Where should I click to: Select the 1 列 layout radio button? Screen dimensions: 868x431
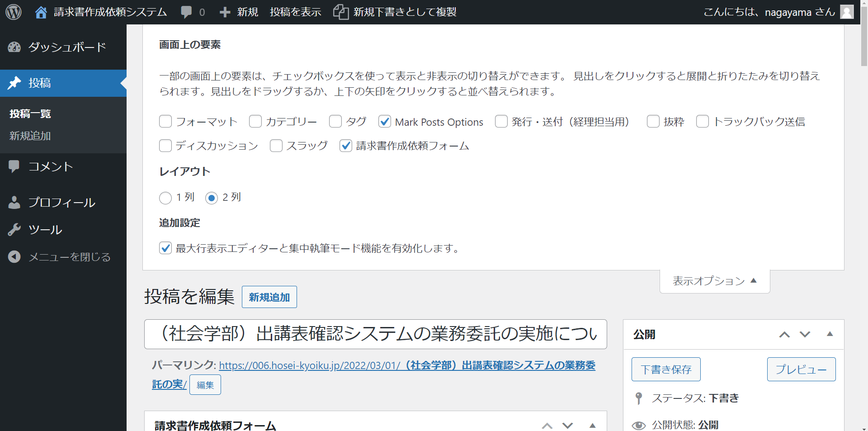165,198
